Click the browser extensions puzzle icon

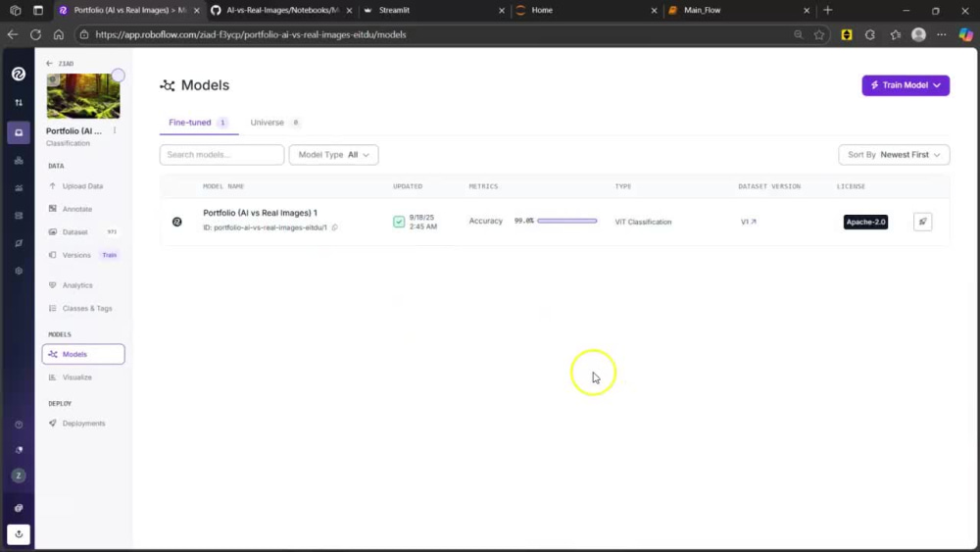click(870, 34)
